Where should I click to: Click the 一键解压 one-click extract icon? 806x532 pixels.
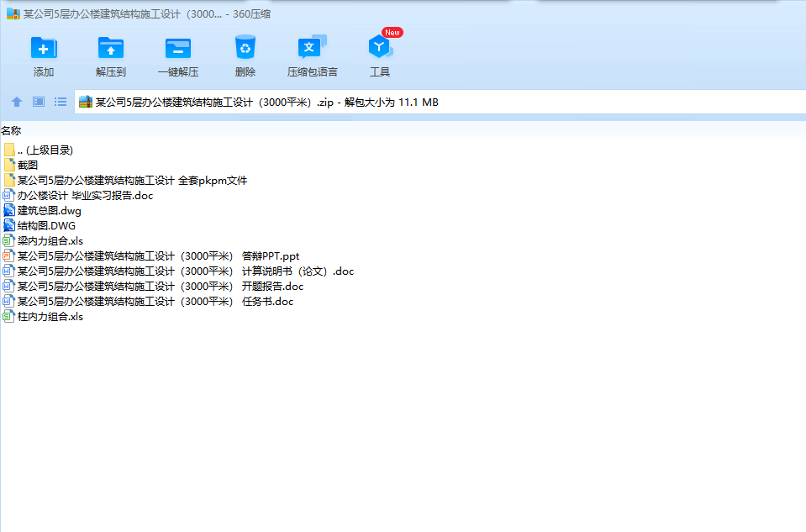(178, 48)
